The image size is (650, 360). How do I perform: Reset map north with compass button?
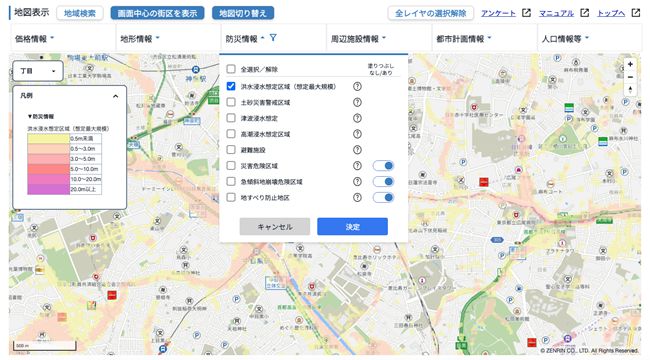(630, 89)
